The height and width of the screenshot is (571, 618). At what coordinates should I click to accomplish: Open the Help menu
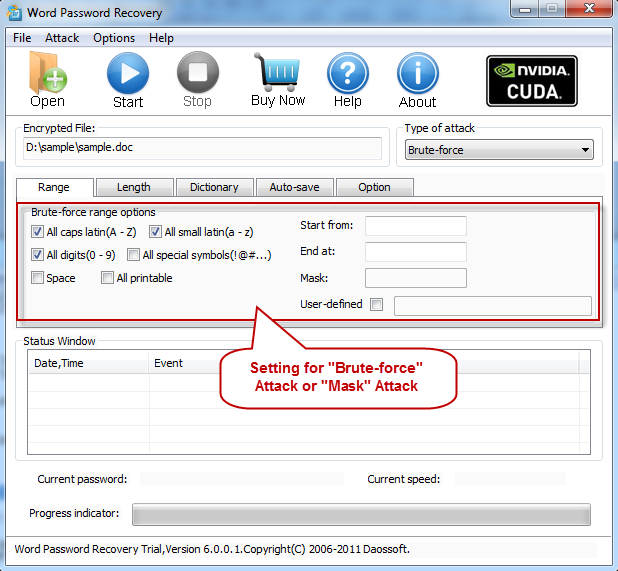point(161,38)
